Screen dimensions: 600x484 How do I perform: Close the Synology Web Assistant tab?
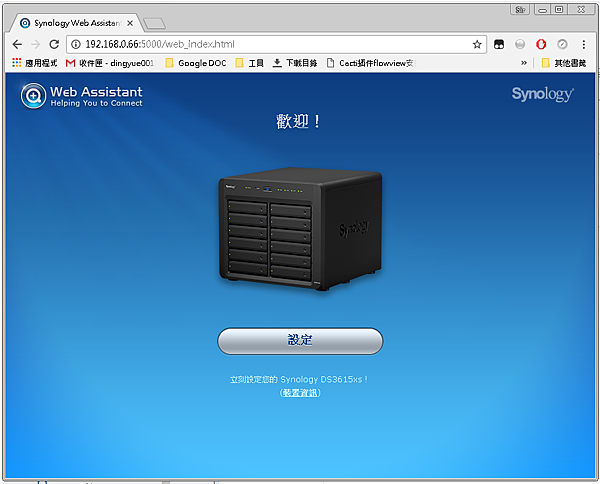(x=130, y=23)
